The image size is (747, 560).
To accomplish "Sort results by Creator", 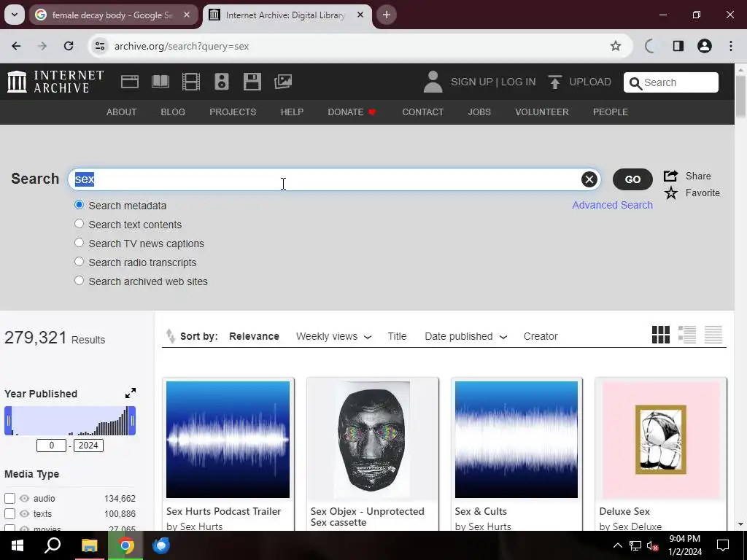I will (x=541, y=336).
